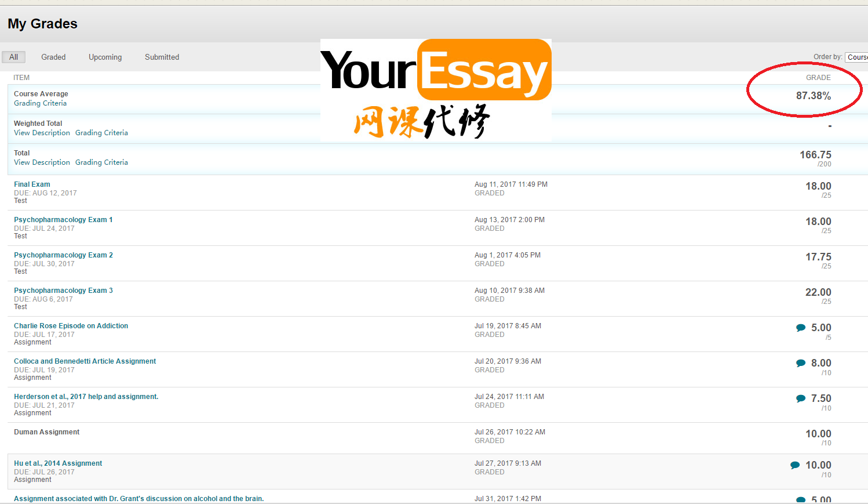
Task: Click the 17.75 score for Exam 2
Action: (818, 257)
